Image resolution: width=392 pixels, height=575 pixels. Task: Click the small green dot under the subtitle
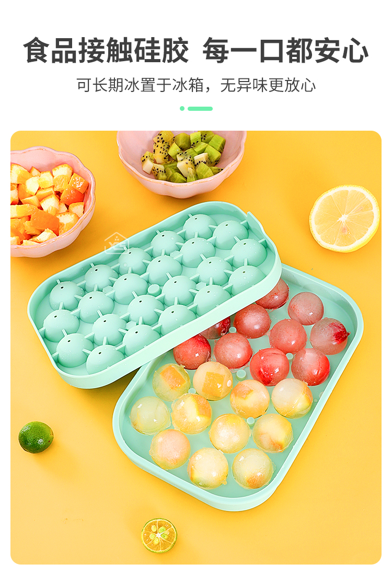tap(182, 109)
